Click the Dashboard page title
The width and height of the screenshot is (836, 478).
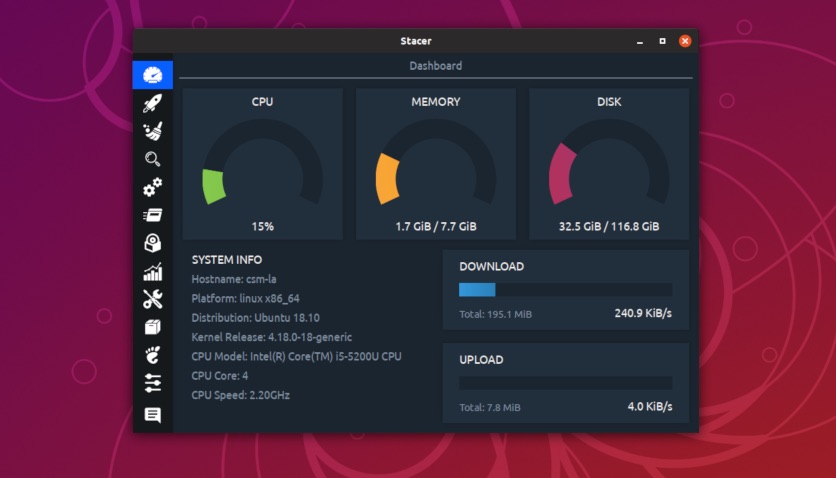tap(436, 66)
